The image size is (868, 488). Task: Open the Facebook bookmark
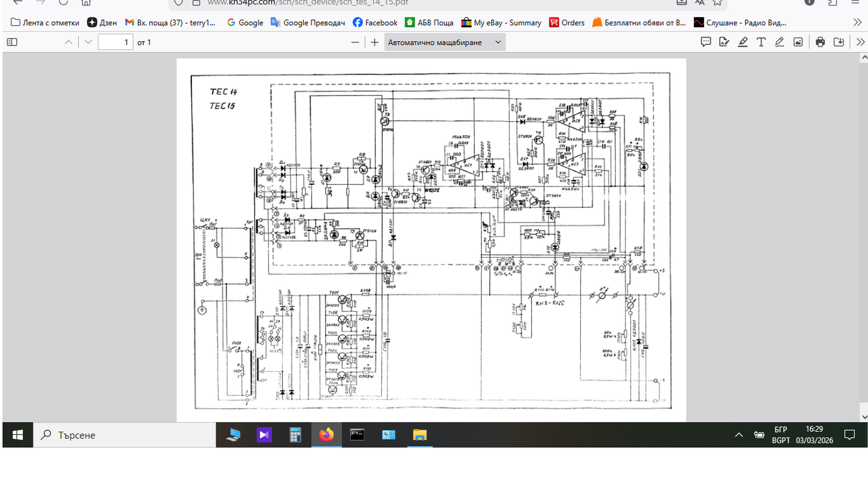tap(375, 23)
